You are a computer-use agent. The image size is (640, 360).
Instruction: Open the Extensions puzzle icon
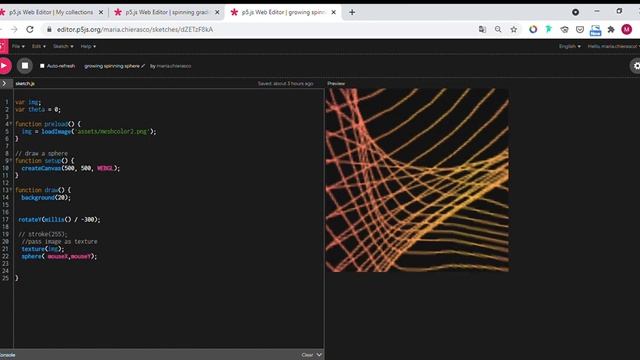coord(611,29)
